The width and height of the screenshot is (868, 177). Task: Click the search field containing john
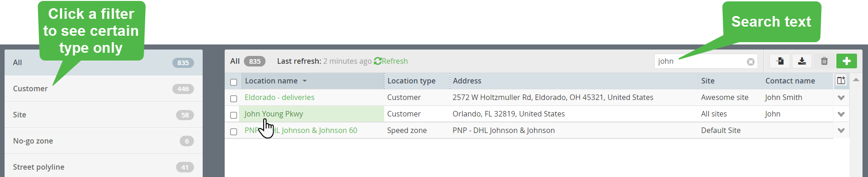tap(706, 61)
